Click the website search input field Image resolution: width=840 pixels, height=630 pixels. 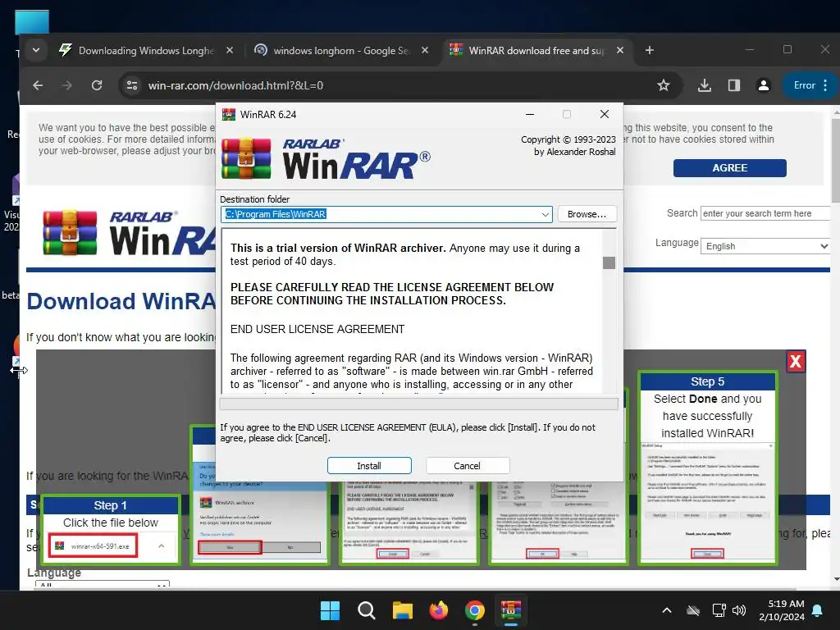pos(765,213)
